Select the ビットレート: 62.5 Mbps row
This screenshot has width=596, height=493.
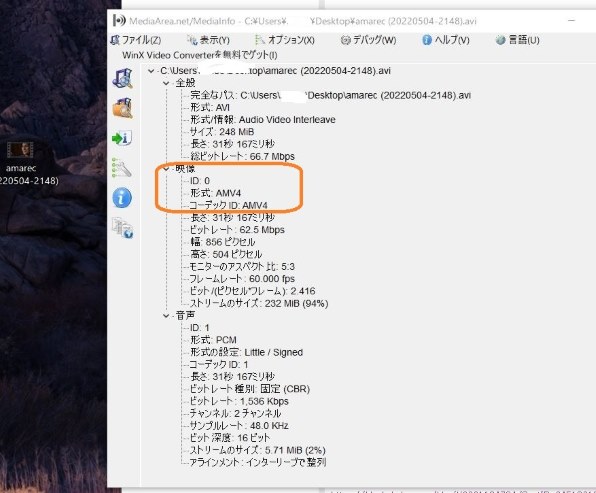point(237,230)
